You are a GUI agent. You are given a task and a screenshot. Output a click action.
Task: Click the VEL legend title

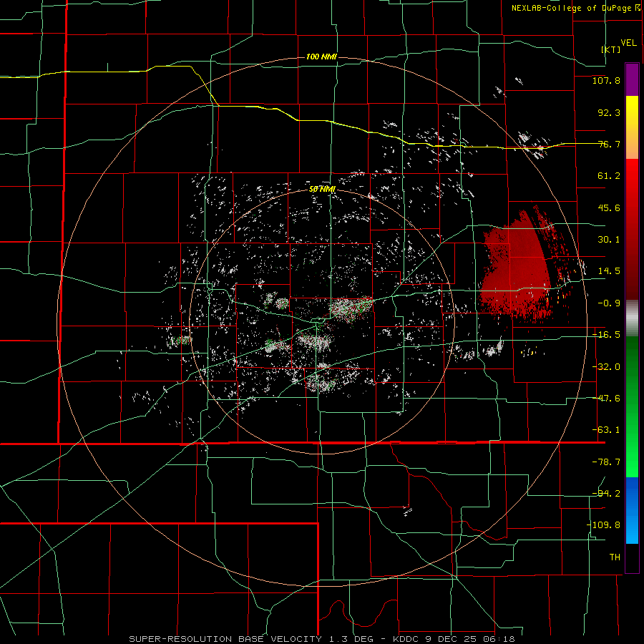point(628,42)
